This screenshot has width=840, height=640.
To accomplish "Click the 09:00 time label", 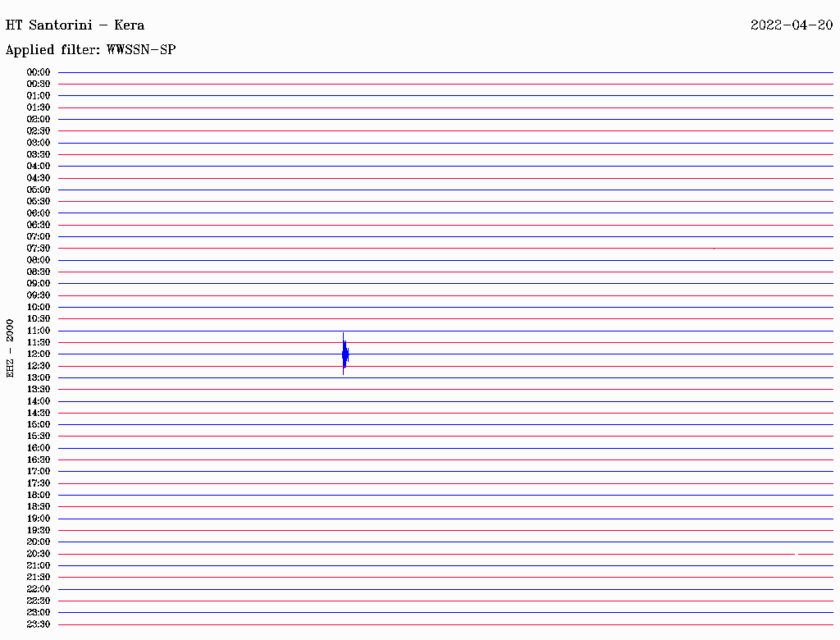I will [39, 284].
